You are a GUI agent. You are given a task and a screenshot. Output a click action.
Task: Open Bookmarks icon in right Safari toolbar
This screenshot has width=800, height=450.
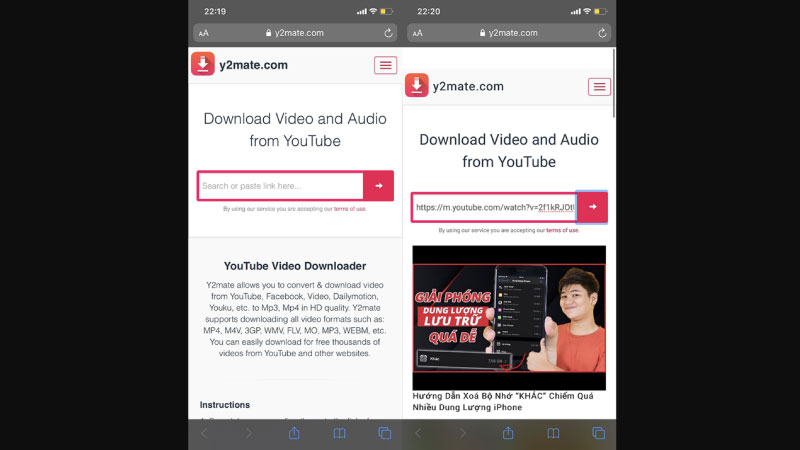pos(553,433)
